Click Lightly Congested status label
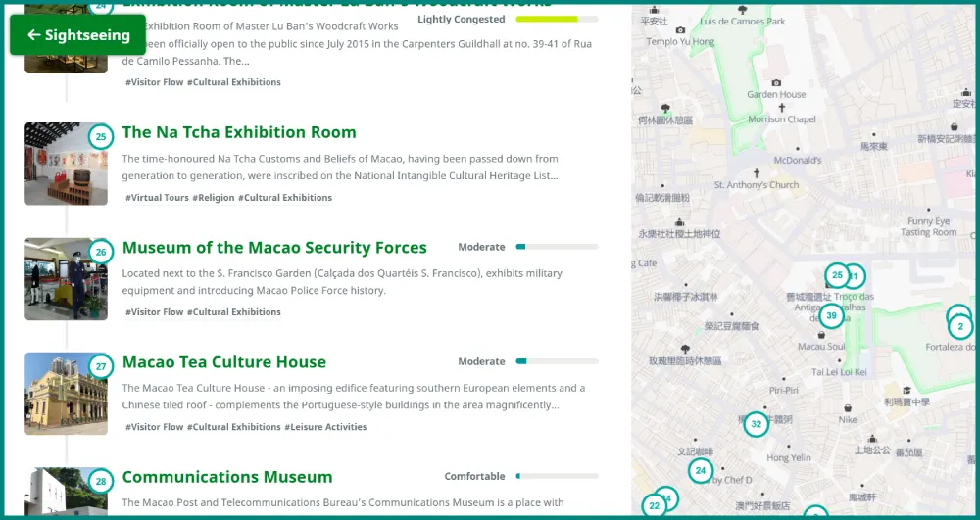This screenshot has width=980, height=520. (462, 20)
